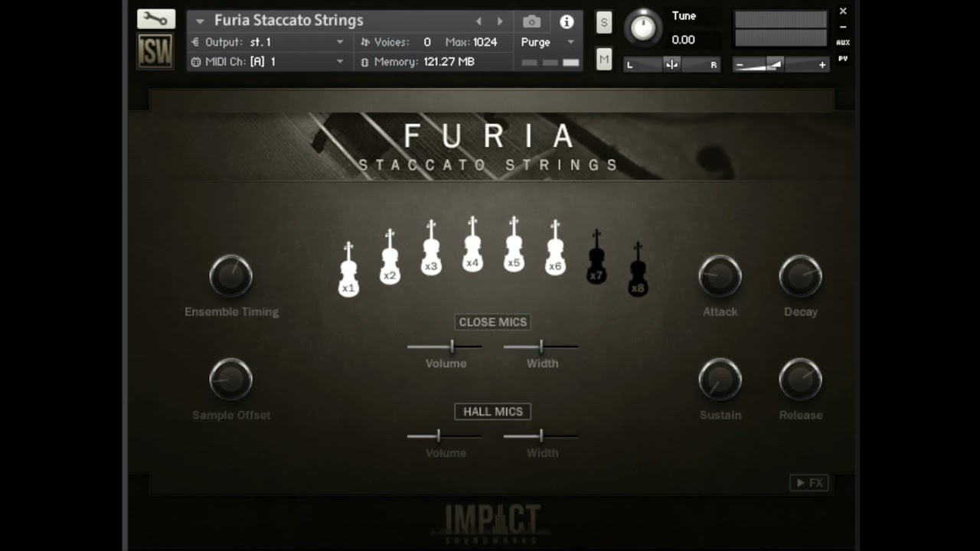Image resolution: width=980 pixels, height=551 pixels.
Task: Enable the x2 violin ensemble icon
Action: (390, 256)
